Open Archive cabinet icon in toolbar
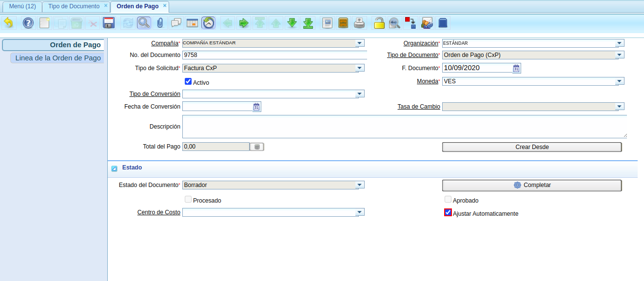Viewport: 644px width, 281px height. click(x=343, y=23)
